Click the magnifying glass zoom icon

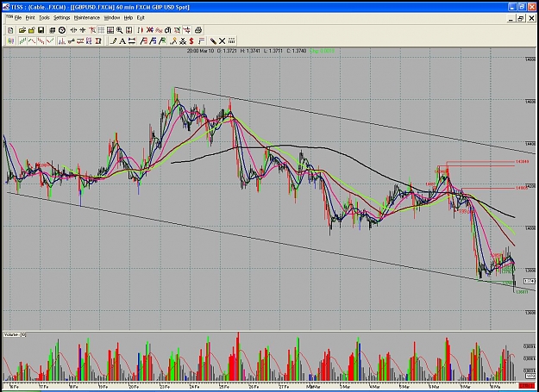click(x=119, y=30)
